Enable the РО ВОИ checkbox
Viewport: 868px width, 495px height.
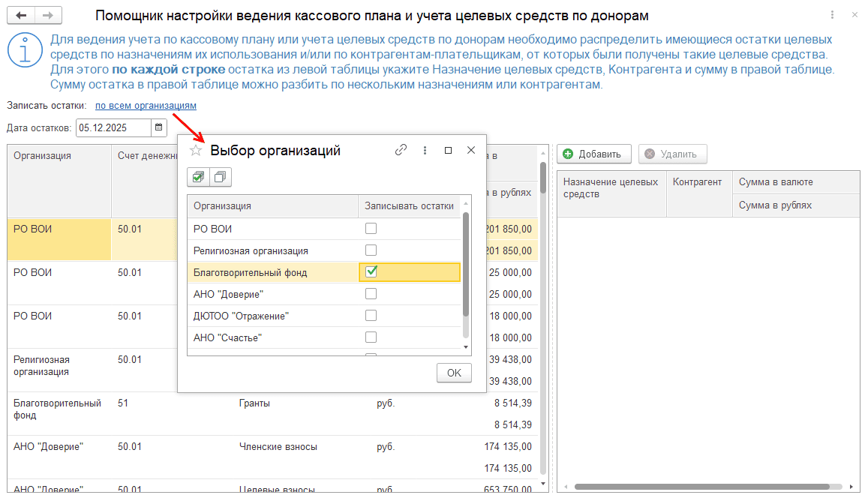point(371,229)
